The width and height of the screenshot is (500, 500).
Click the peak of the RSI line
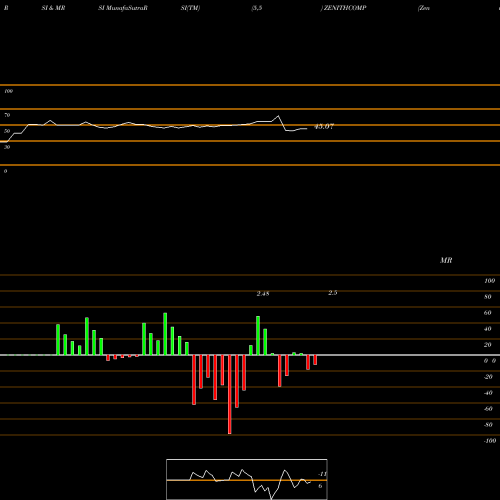click(x=278, y=116)
